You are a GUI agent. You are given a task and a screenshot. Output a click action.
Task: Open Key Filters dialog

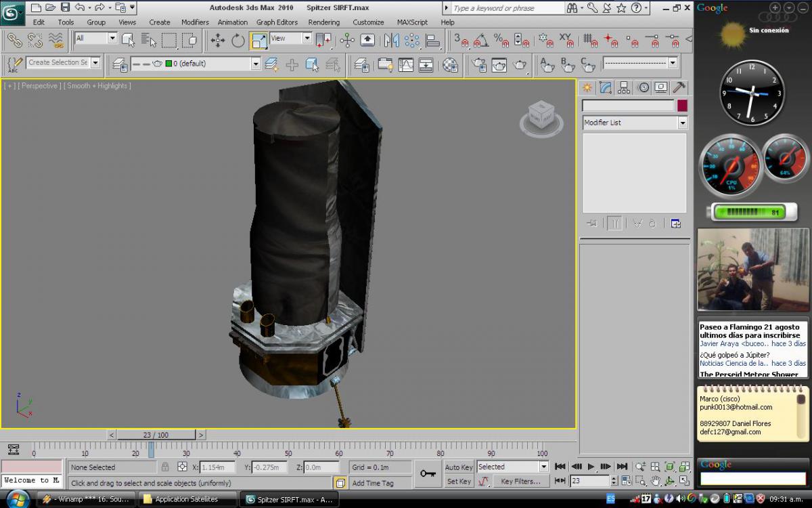click(x=520, y=482)
